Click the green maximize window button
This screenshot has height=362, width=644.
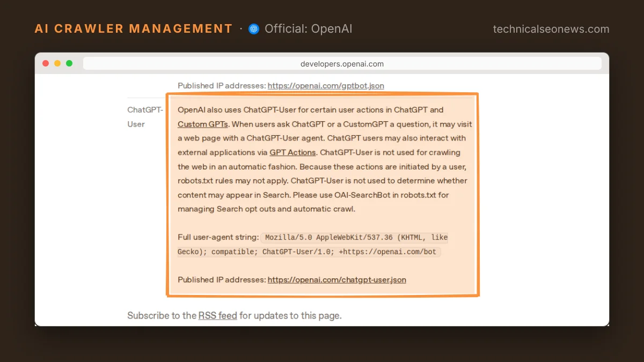pyautogui.click(x=69, y=63)
